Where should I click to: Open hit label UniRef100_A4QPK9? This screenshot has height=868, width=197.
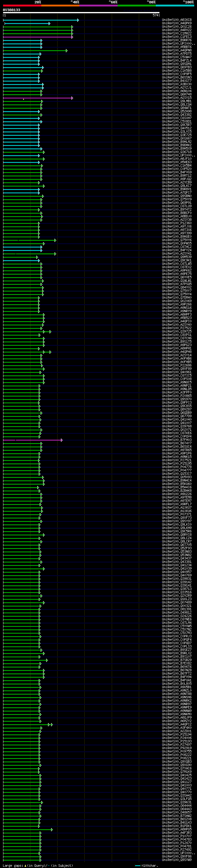coord(177,23)
